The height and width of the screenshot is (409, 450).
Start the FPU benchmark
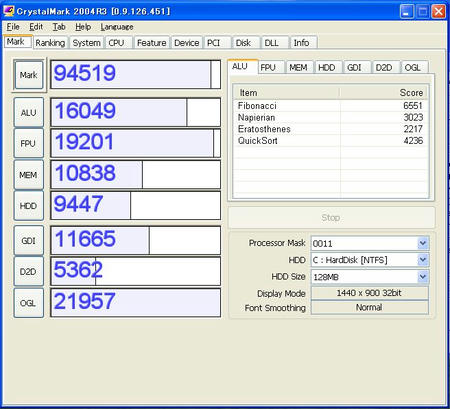click(x=29, y=143)
